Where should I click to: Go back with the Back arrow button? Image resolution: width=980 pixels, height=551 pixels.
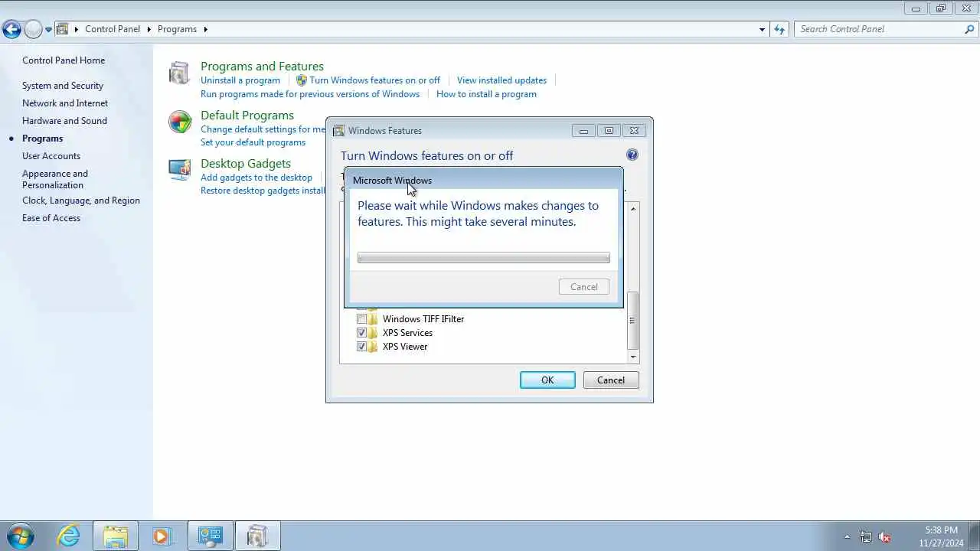[11, 30]
